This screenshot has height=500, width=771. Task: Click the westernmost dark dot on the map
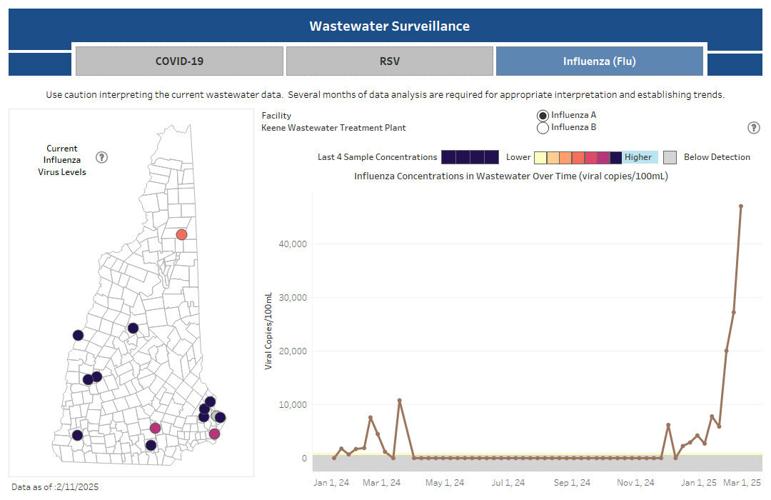pyautogui.click(x=78, y=336)
